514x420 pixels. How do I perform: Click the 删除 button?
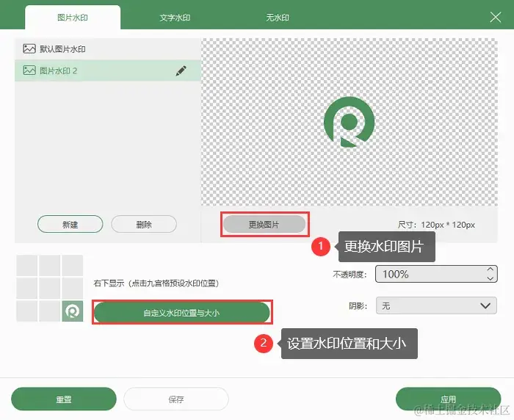(x=144, y=225)
